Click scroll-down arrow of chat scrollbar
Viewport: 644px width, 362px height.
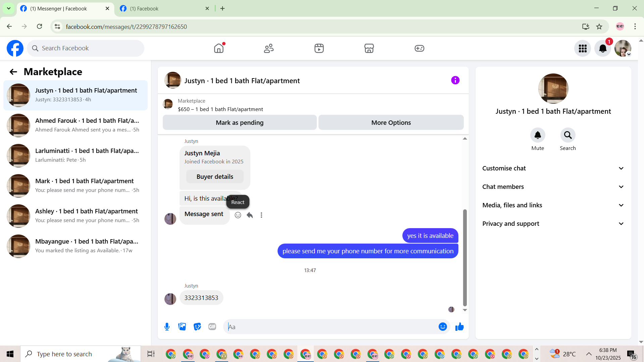coord(465,310)
